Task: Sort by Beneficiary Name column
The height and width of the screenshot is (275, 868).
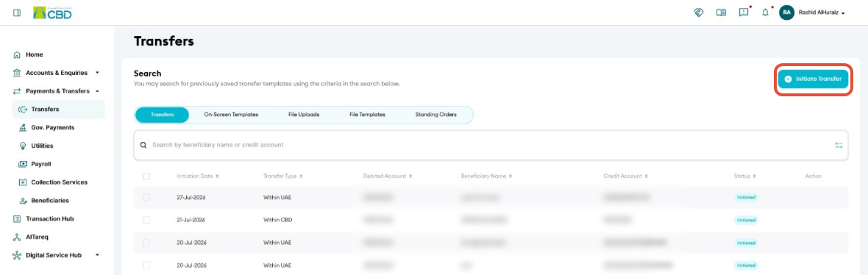Action: pyautogui.click(x=486, y=176)
